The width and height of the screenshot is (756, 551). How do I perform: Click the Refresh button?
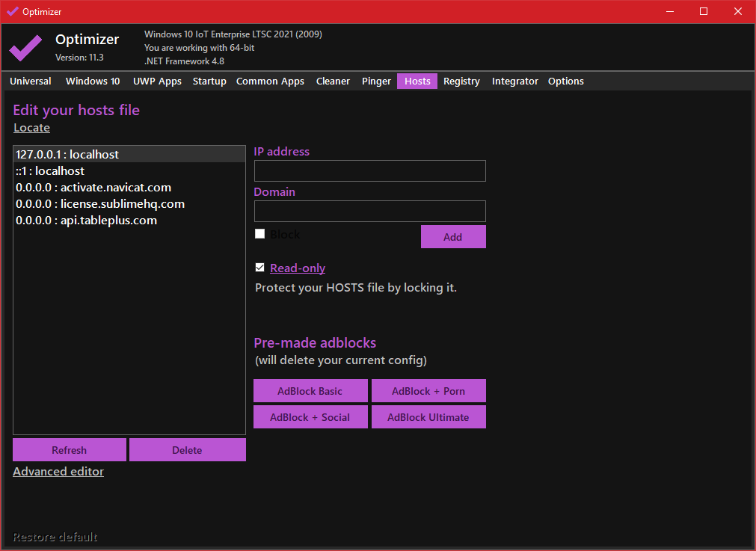click(x=70, y=450)
